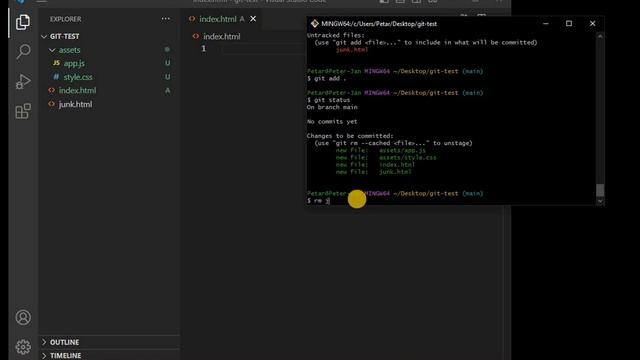This screenshot has height=360, width=640.
Task: Click 'new file: index.html' terminal line
Action: (375, 165)
